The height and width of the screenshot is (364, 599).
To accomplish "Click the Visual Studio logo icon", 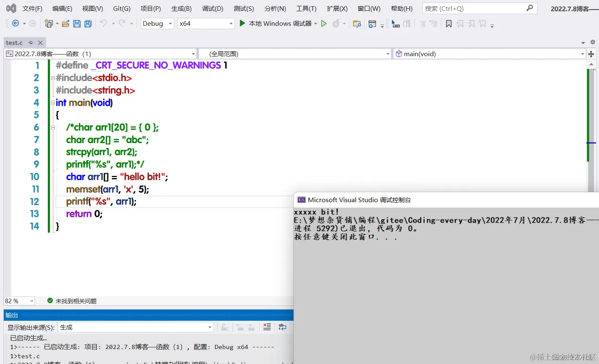I will [x=11, y=8].
